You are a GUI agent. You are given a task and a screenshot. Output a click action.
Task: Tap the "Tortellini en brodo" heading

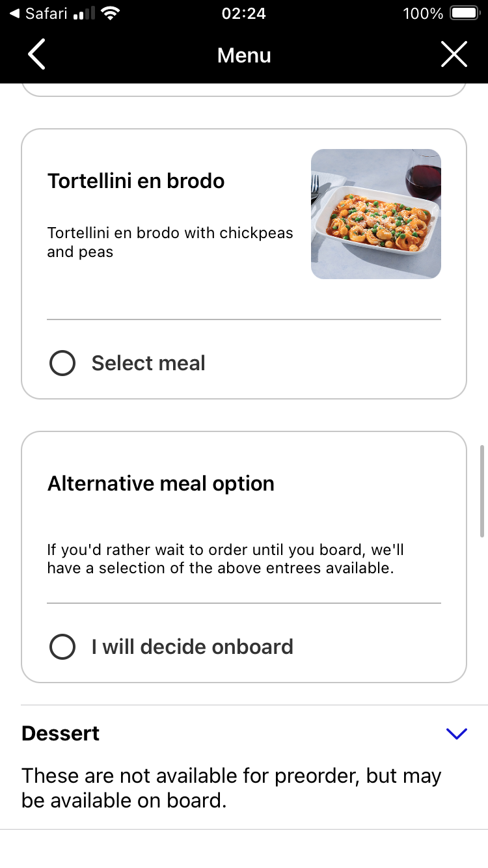pyautogui.click(x=136, y=181)
